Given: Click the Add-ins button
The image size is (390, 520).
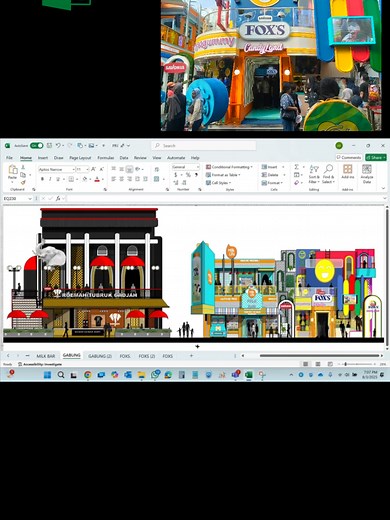Looking at the screenshot, I should coord(348,172).
